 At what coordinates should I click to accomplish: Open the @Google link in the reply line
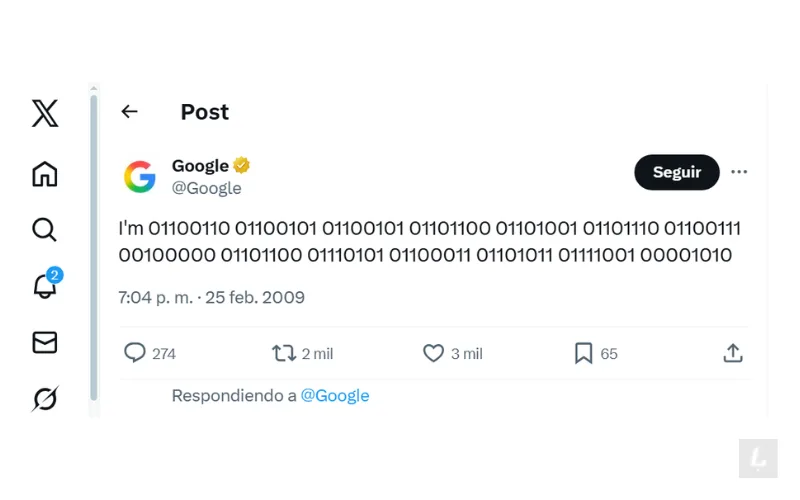335,396
